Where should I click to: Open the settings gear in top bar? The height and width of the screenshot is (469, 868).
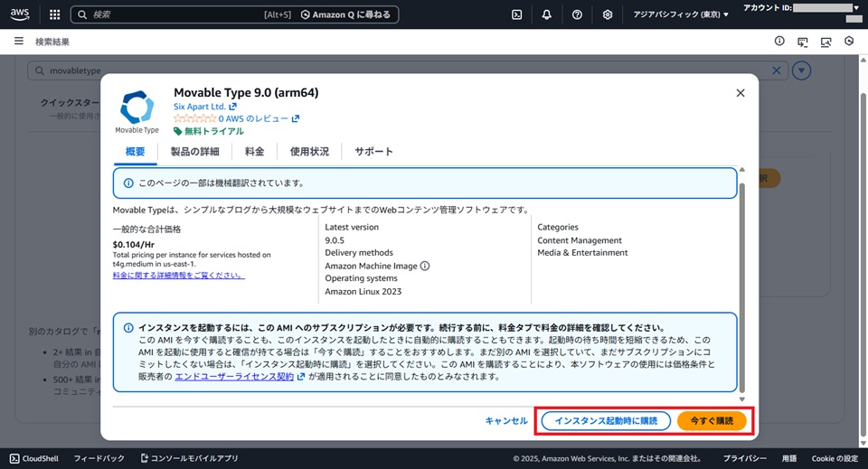[608, 14]
